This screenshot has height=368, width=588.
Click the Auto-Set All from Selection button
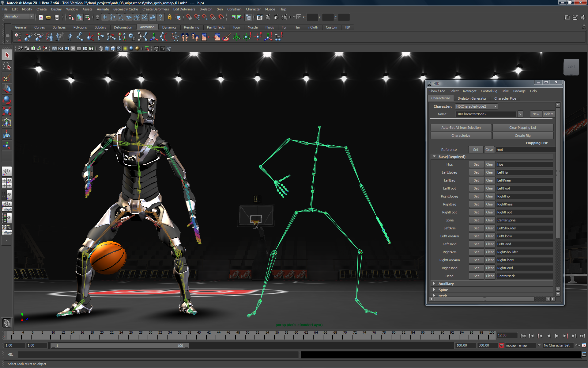[x=461, y=127]
